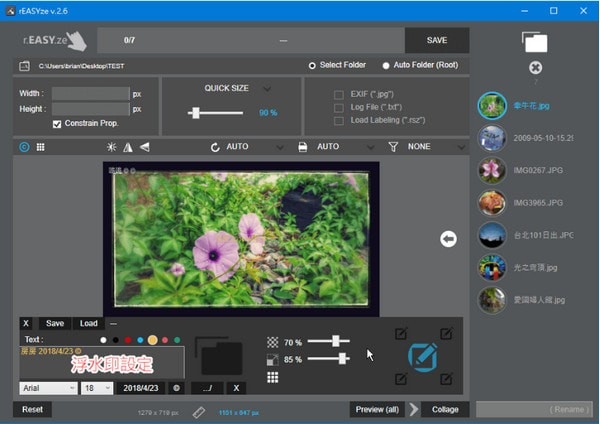This screenshot has height=424, width=600.
Task: Click the grid view icon in toolbar
Action: (41, 147)
